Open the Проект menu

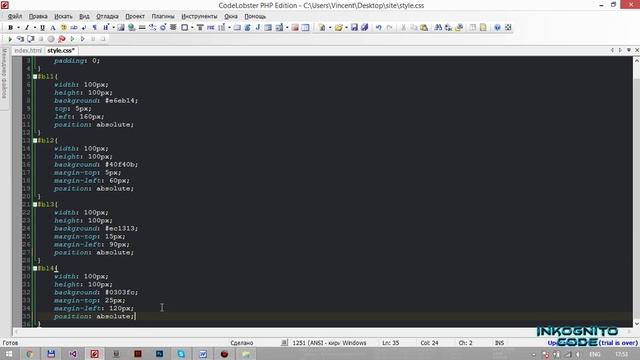click(x=135, y=16)
